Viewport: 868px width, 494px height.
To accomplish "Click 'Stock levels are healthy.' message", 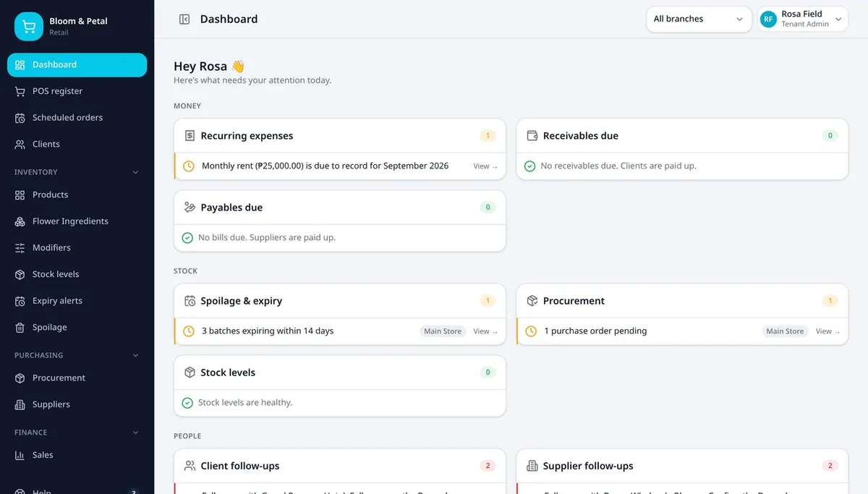I will coord(245,403).
